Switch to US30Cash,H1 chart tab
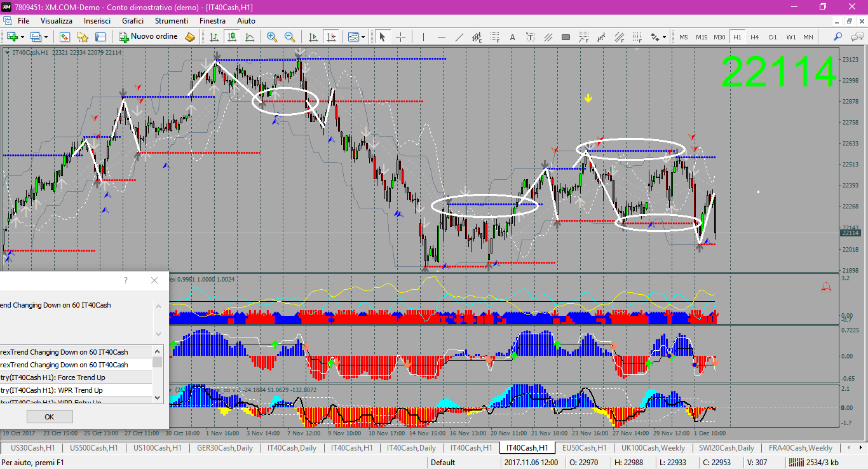The image size is (868, 469). coord(33,448)
